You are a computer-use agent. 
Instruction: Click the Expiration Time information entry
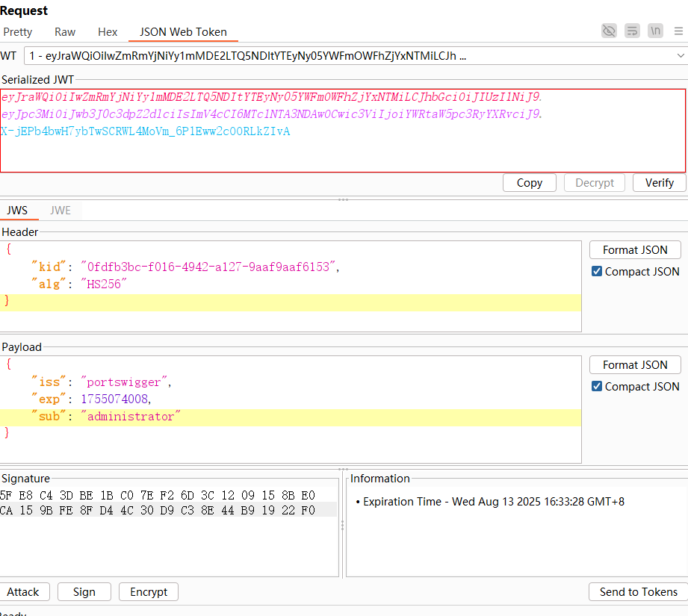[x=494, y=502]
